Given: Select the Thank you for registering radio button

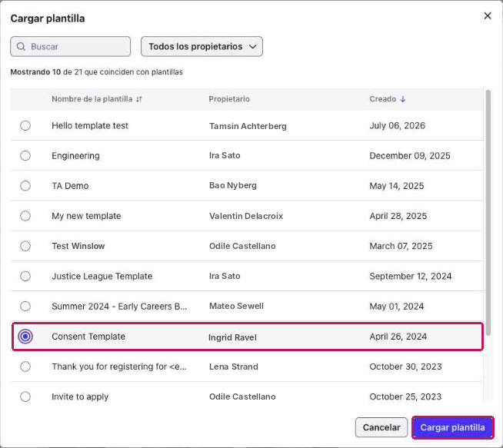Looking at the screenshot, I should [x=25, y=367].
